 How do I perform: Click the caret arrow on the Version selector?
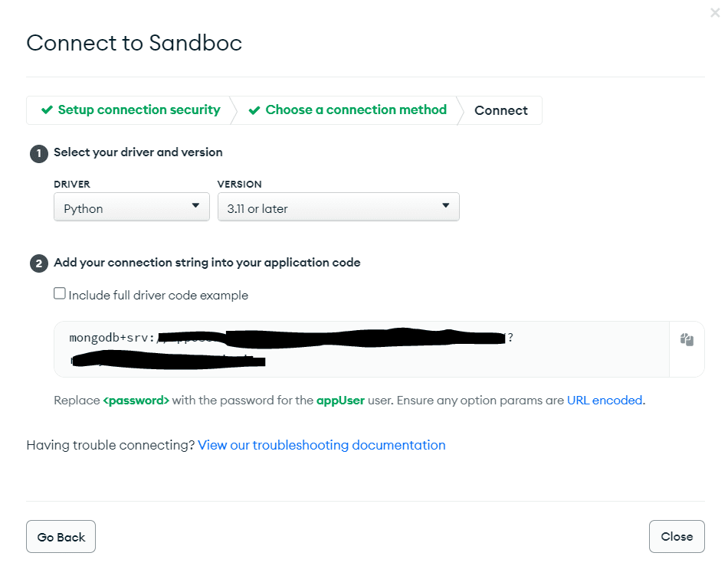[x=445, y=207]
